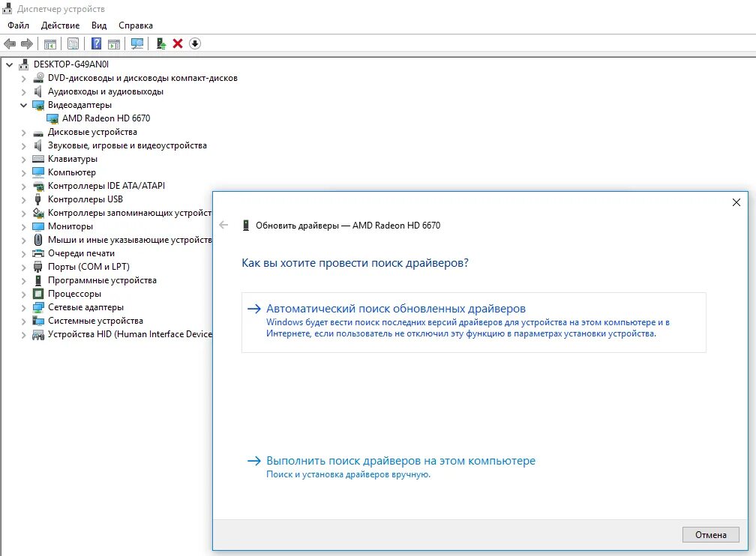Click the Update driver toolbar icon
Screen dimensions: 756x556
(x=161, y=44)
